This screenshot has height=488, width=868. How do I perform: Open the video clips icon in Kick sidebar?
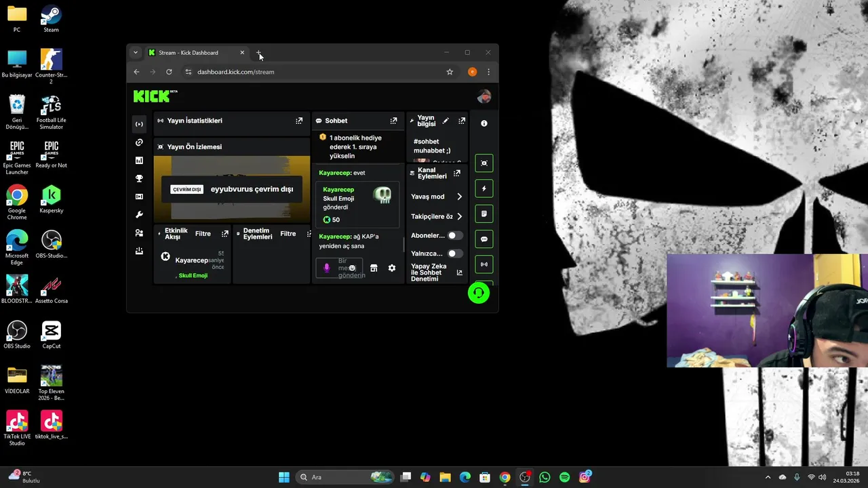139,197
